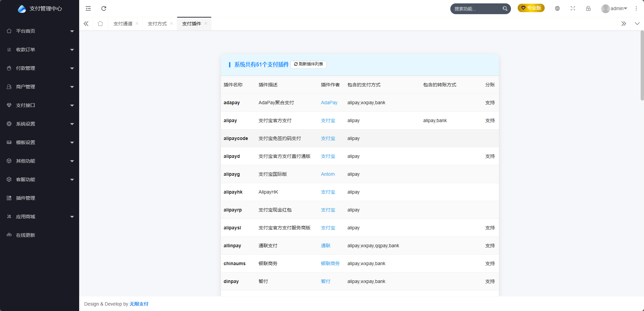Toggle the sidebar collapse icon
The image size is (644, 311).
click(88, 8)
